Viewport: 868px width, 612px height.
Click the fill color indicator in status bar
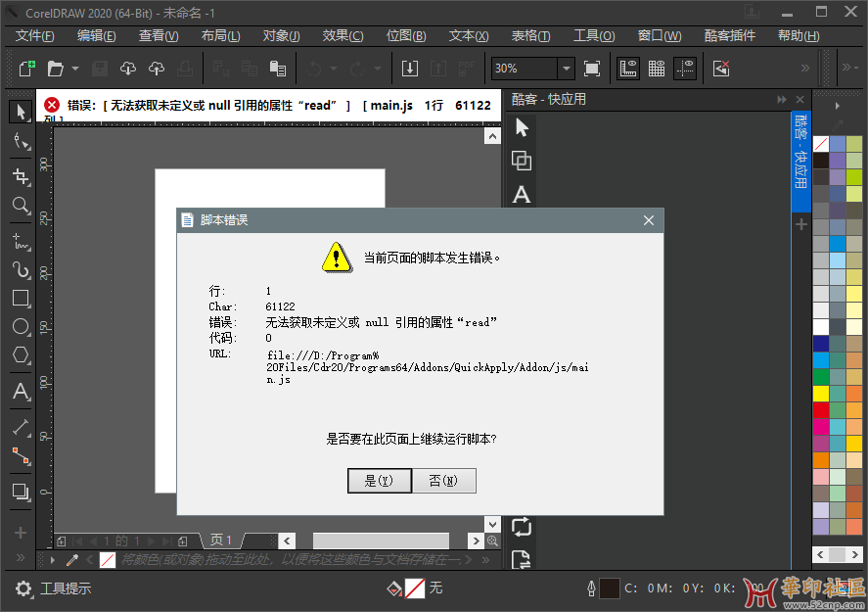click(x=415, y=588)
